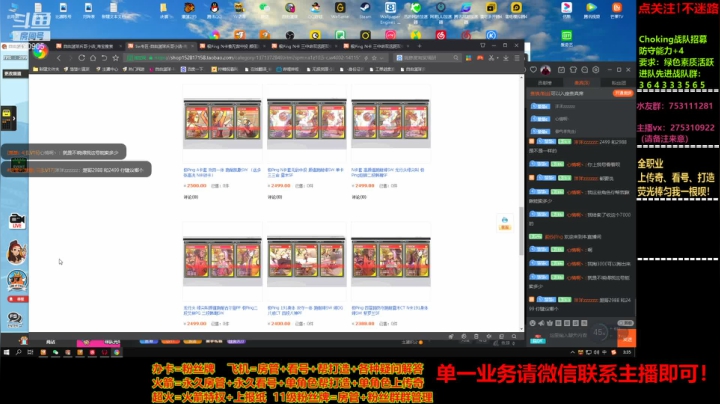Image resolution: width=720 pixels, height=404 pixels.
Task: Switch to the third browser tab
Action: coord(232,46)
